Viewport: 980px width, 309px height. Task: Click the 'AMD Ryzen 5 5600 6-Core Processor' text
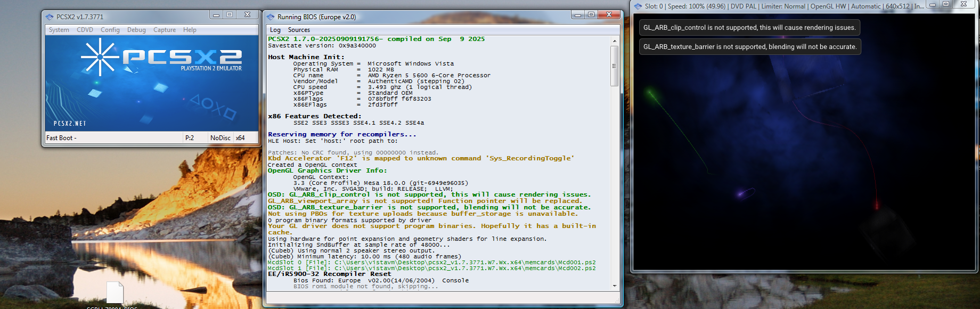tap(429, 75)
